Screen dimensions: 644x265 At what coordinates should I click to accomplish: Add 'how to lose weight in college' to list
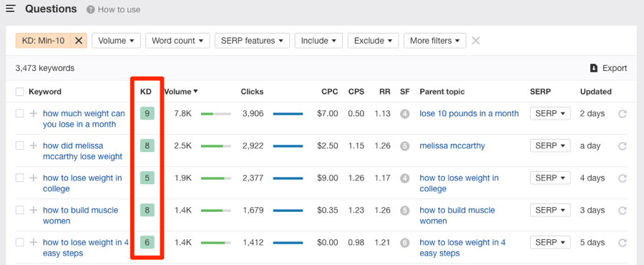click(33, 178)
